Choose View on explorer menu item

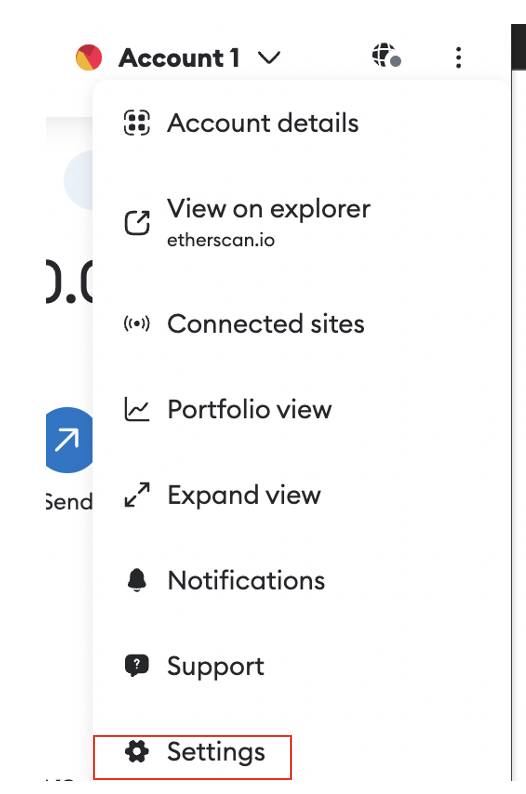tap(301, 223)
